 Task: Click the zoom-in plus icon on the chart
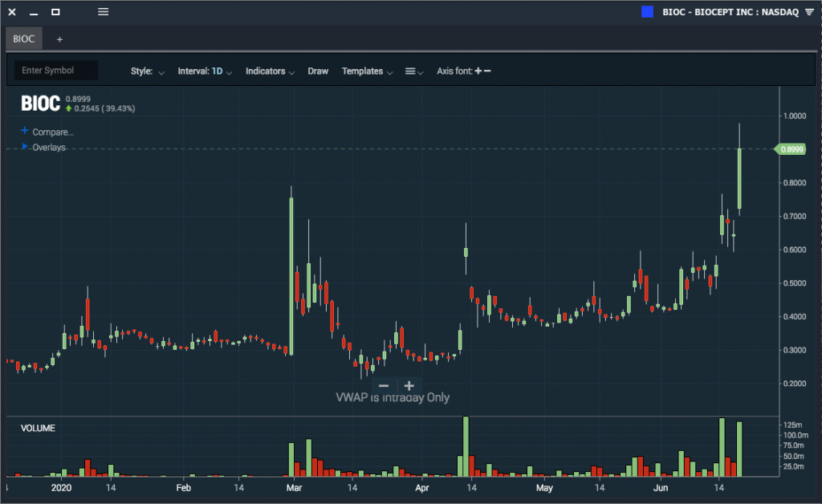(409, 384)
